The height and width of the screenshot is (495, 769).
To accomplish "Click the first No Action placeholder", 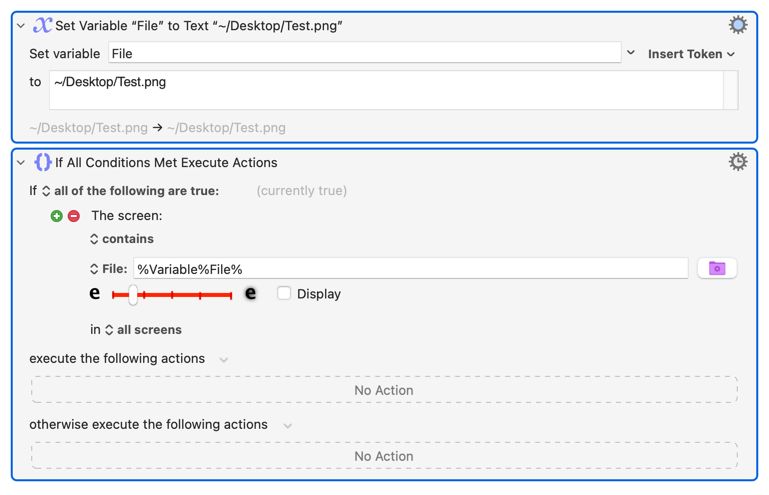I will 384,390.
